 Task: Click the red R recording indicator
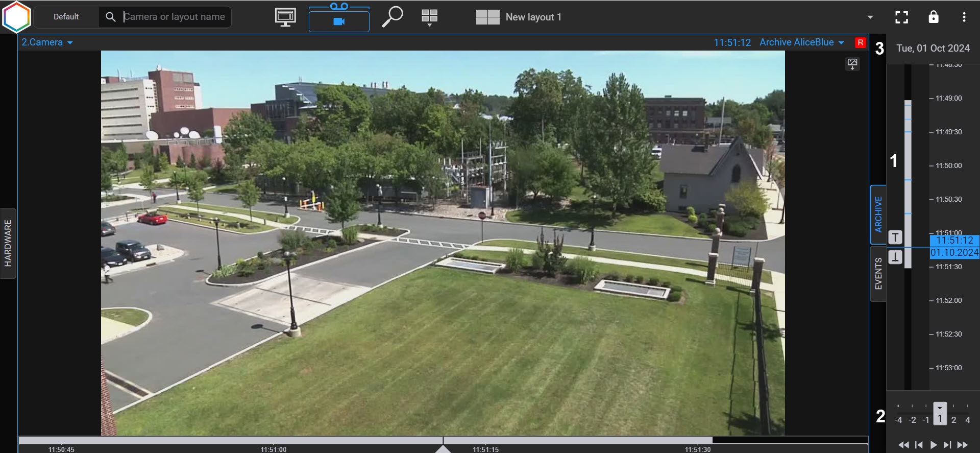[x=861, y=42]
